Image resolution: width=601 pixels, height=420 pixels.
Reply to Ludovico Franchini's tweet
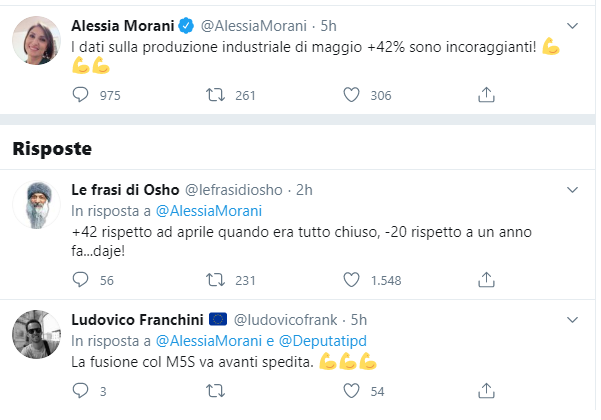click(x=80, y=391)
